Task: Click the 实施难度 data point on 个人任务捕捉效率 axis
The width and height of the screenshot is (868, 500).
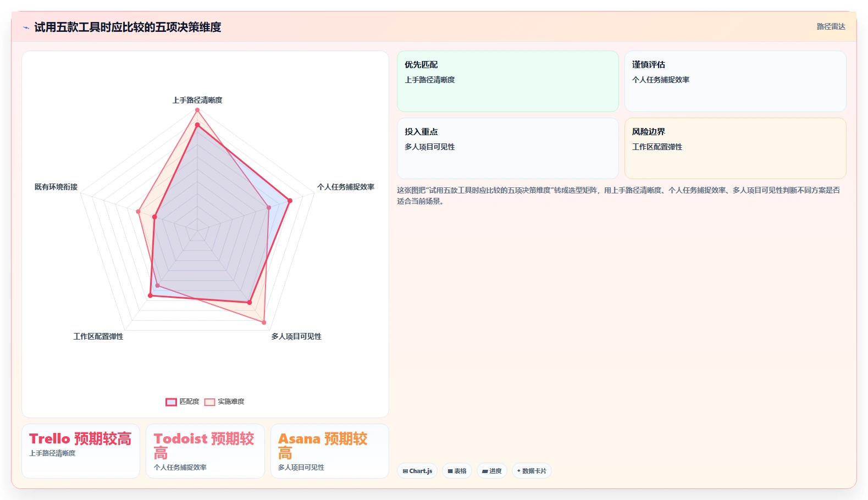Action: point(269,208)
